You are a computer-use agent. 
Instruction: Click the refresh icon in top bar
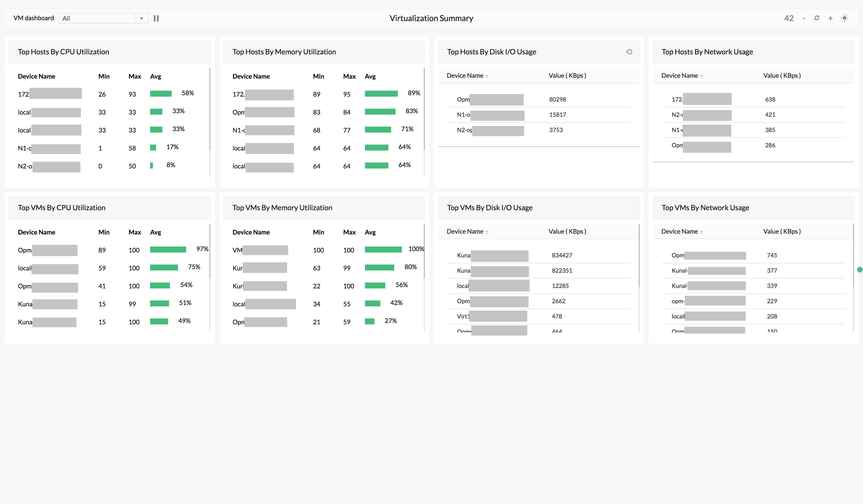[x=817, y=18]
